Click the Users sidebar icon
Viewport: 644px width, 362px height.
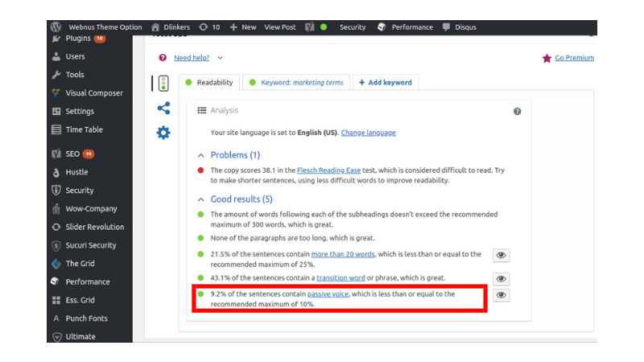(x=56, y=56)
